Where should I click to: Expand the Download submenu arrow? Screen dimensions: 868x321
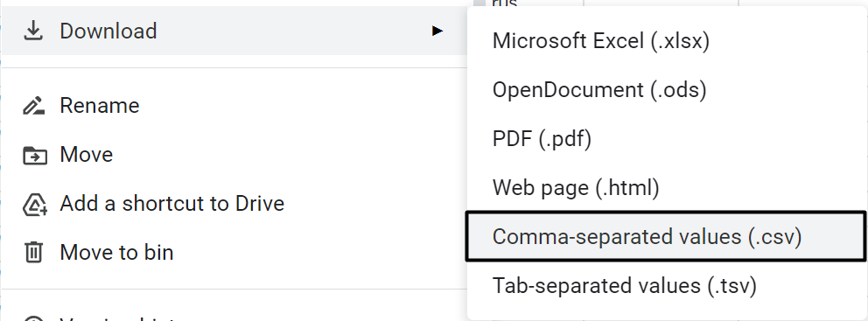click(437, 31)
